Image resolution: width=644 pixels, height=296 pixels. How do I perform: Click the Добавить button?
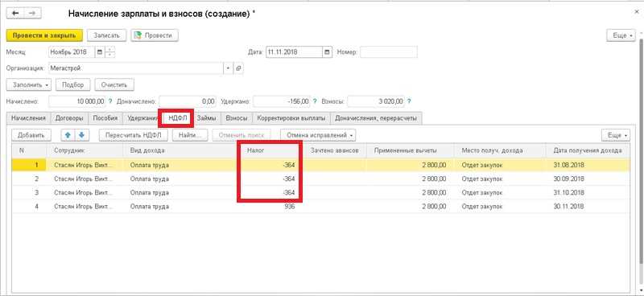31,134
